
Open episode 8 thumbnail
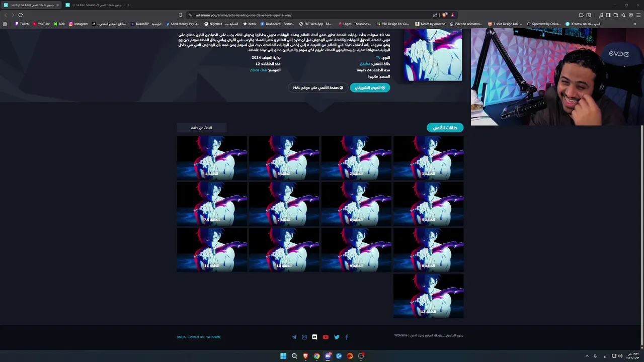(x=428, y=249)
